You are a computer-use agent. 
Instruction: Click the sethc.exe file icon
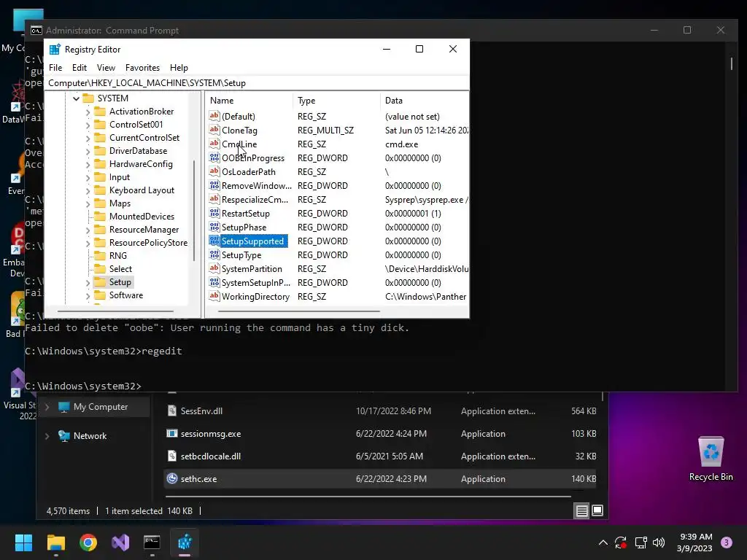[x=172, y=478]
